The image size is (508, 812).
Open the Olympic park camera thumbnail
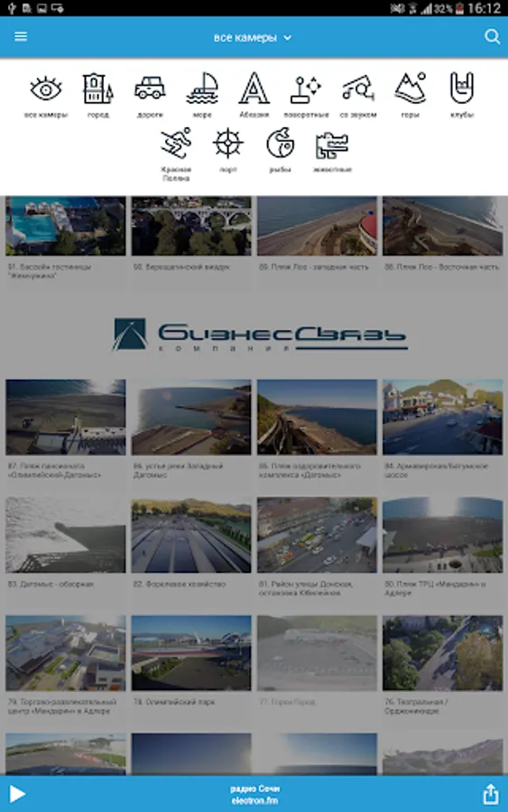click(191, 653)
